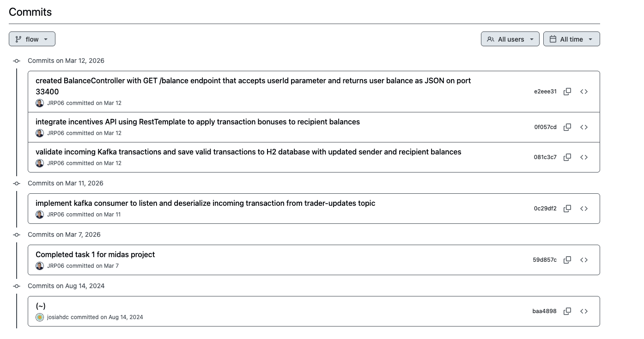Open the incentives API RestTemplate commit
Screen dimensions: 644x339
pos(197,122)
